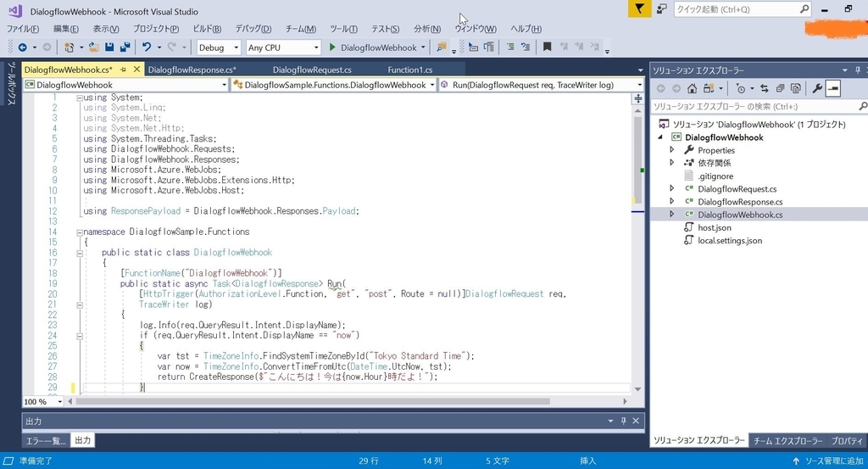
Task: Toggle Preview Selected Items button in Solution Explorer
Action: click(x=833, y=88)
